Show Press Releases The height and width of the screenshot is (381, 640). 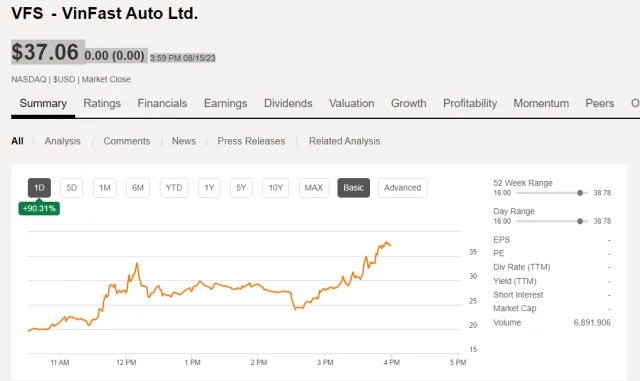tap(251, 141)
